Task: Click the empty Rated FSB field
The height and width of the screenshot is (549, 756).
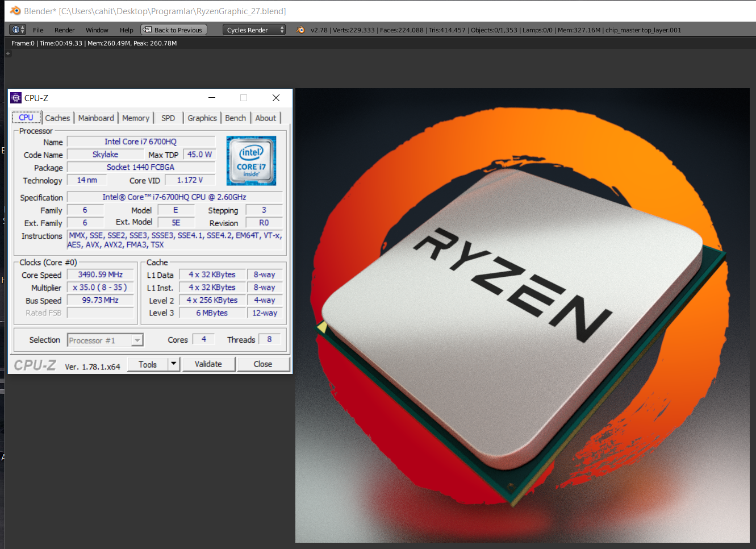Action: [101, 313]
